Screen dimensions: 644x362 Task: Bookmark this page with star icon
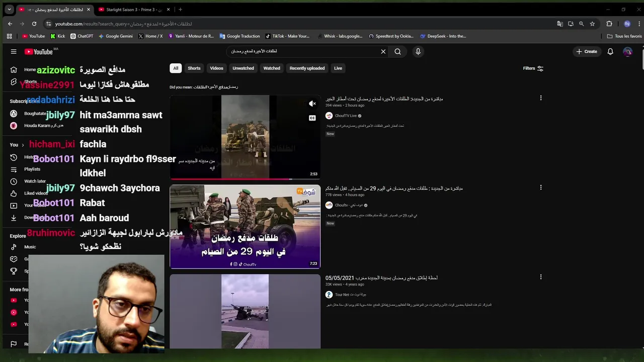coord(592,24)
